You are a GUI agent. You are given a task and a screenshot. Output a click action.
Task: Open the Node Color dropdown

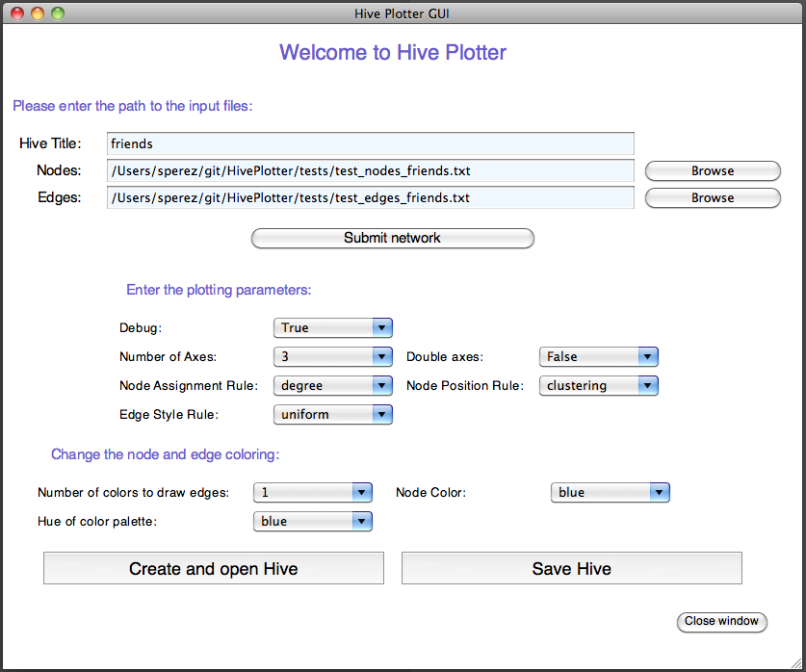click(x=611, y=492)
